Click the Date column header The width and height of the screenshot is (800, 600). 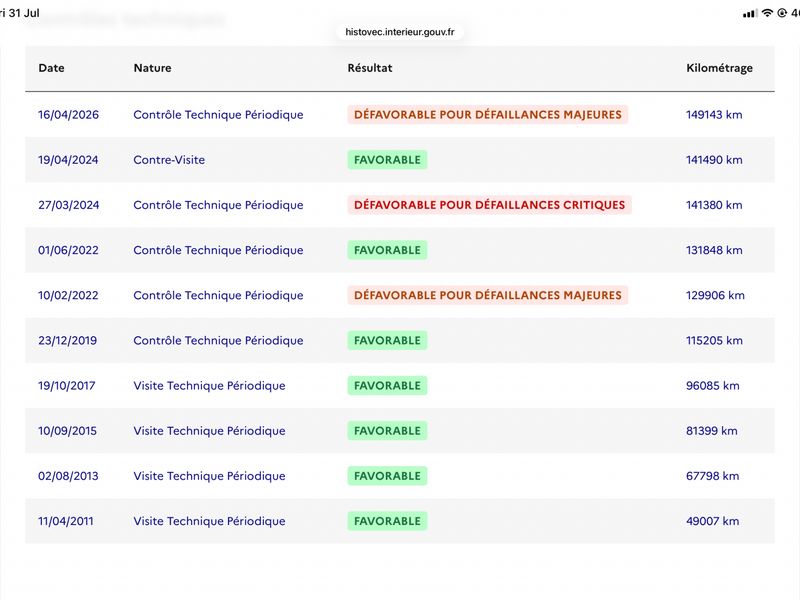point(51,68)
